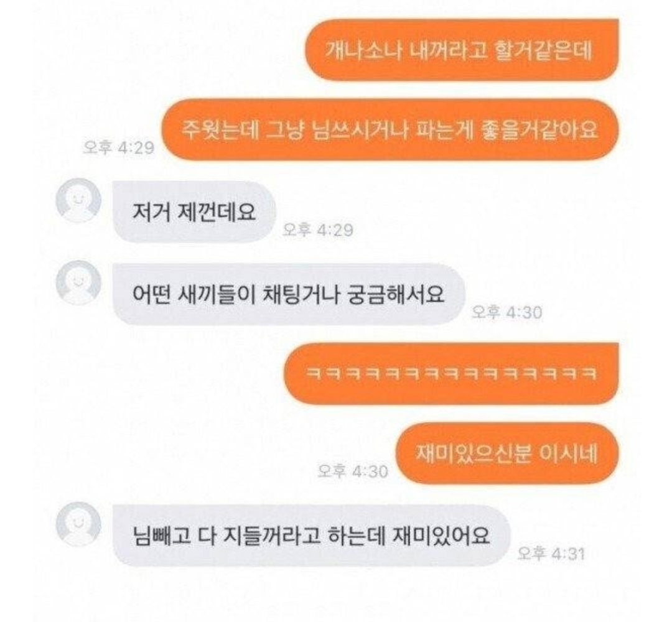Select orange bubble '개나소나 내꺼라고 할거같은데'
The width and height of the screenshot is (672, 622).
point(462,50)
